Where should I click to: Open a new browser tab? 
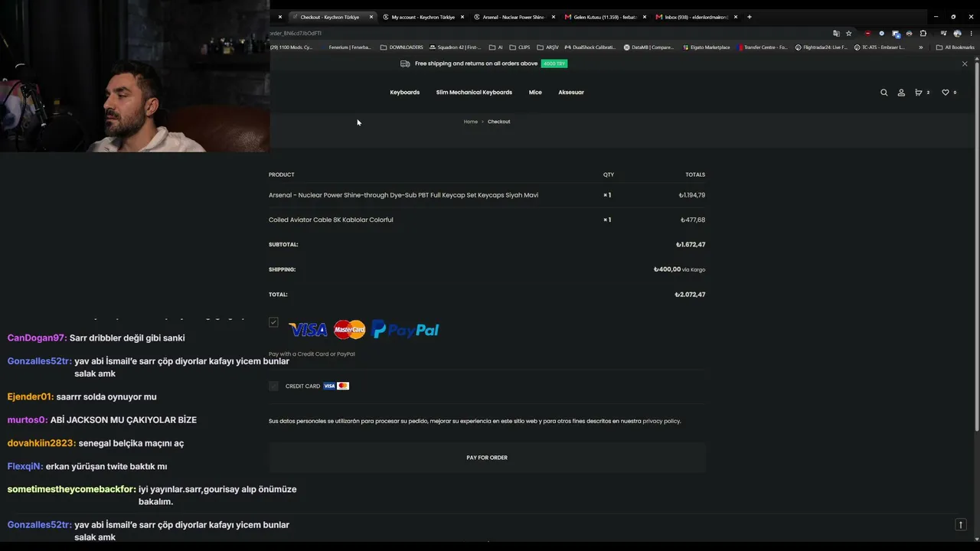(x=750, y=17)
